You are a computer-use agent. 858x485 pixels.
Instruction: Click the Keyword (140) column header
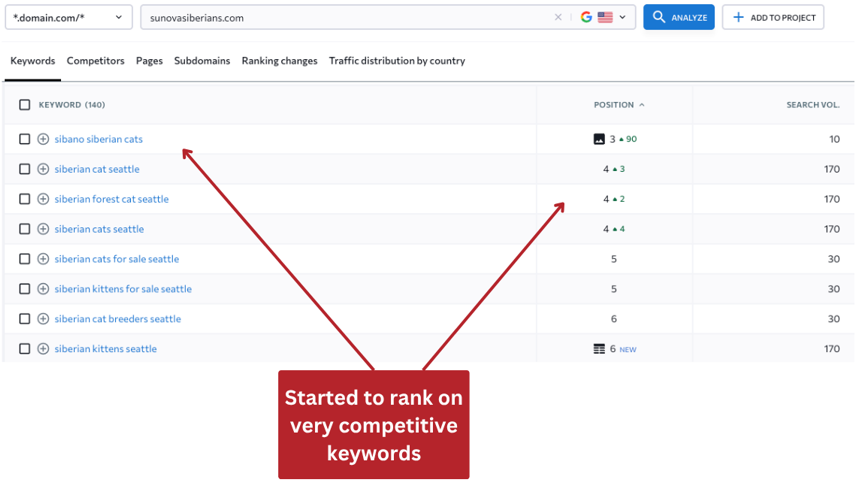[72, 105]
